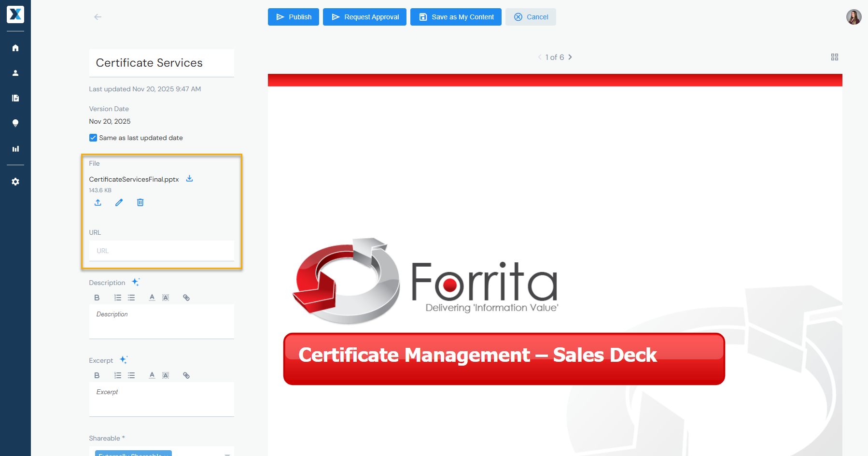
Task: Insert a link in Description
Action: pos(186,298)
